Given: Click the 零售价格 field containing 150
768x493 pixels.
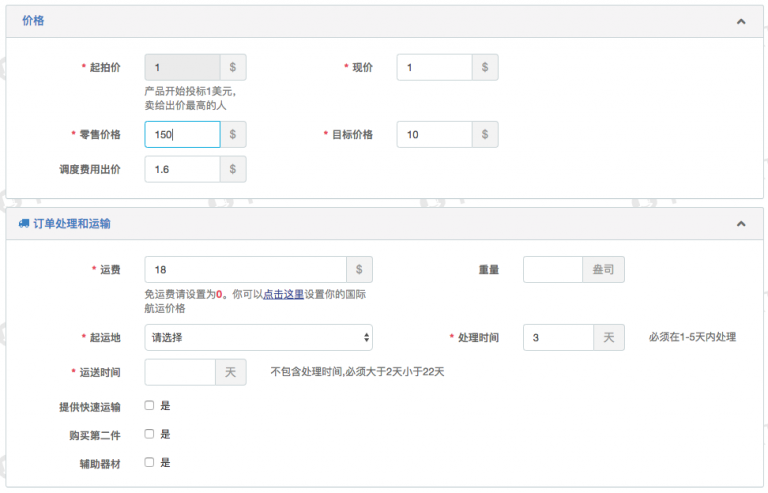Looking at the screenshot, I should [182, 135].
